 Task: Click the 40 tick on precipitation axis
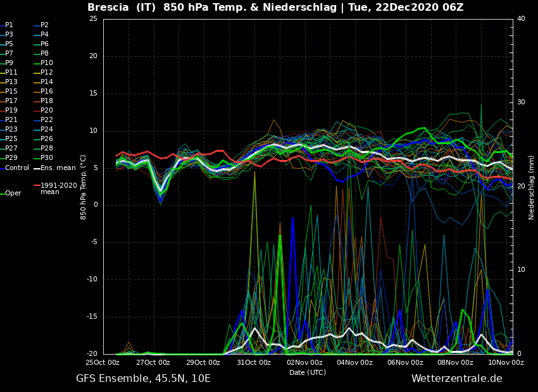pos(521,19)
